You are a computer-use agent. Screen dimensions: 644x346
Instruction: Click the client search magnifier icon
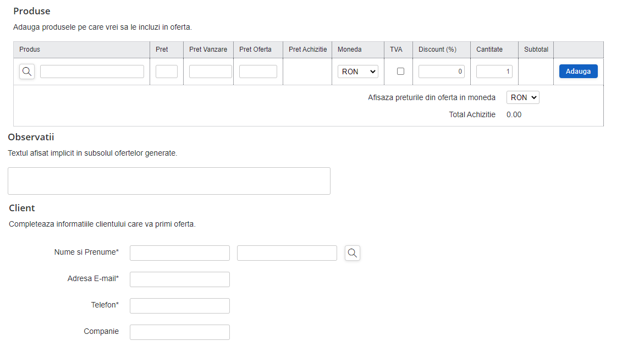coord(353,253)
